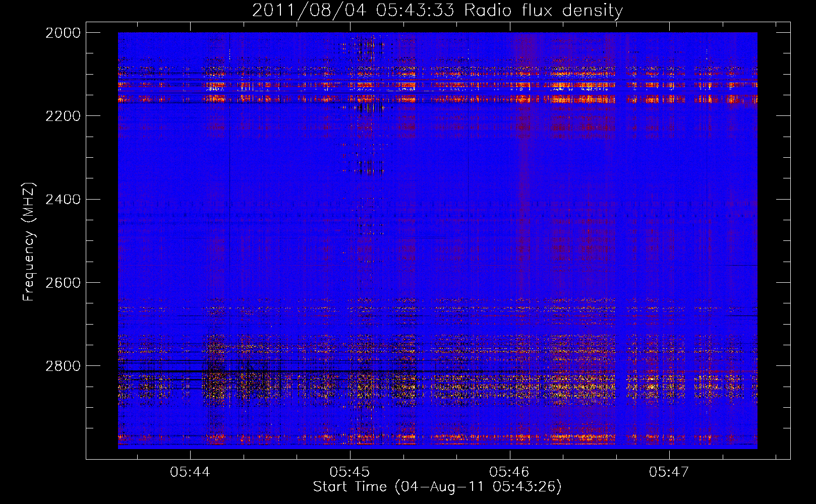
Task: Click the 2800 frequency axis label
Action: (63, 366)
